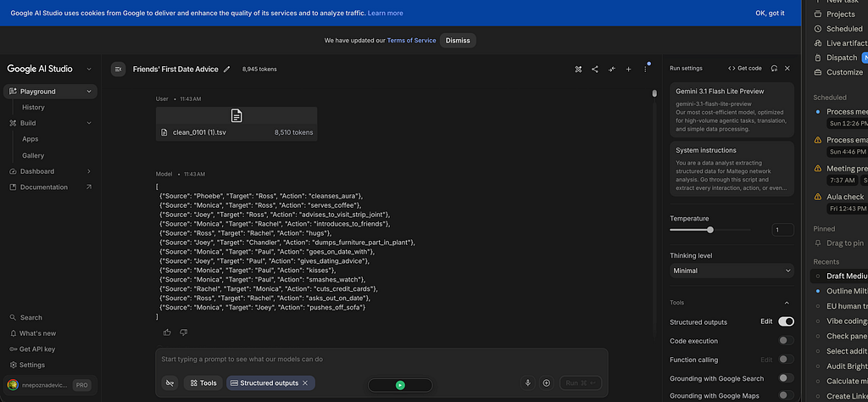Click the crossed-out eye icon in prompt bar

coord(170,382)
